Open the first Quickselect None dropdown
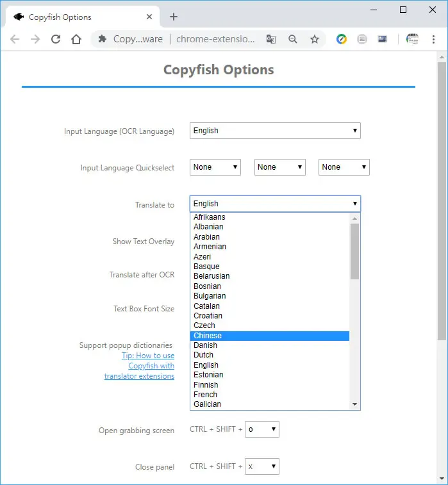The width and height of the screenshot is (448, 485). coord(215,167)
